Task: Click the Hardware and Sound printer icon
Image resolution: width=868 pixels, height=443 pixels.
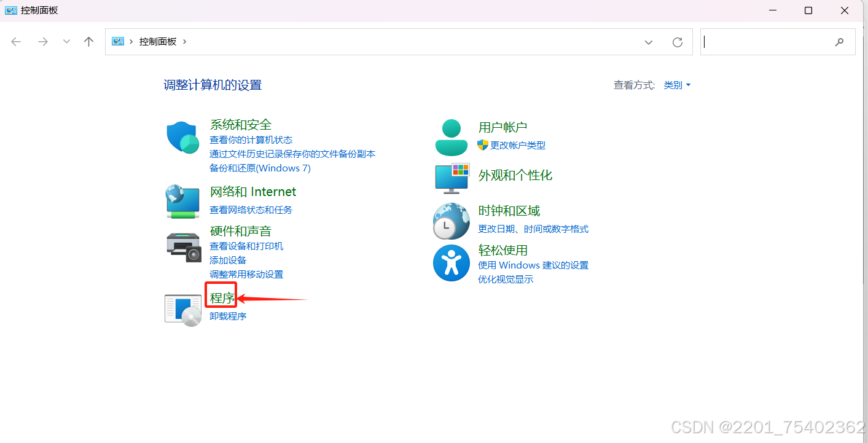Action: tap(184, 247)
